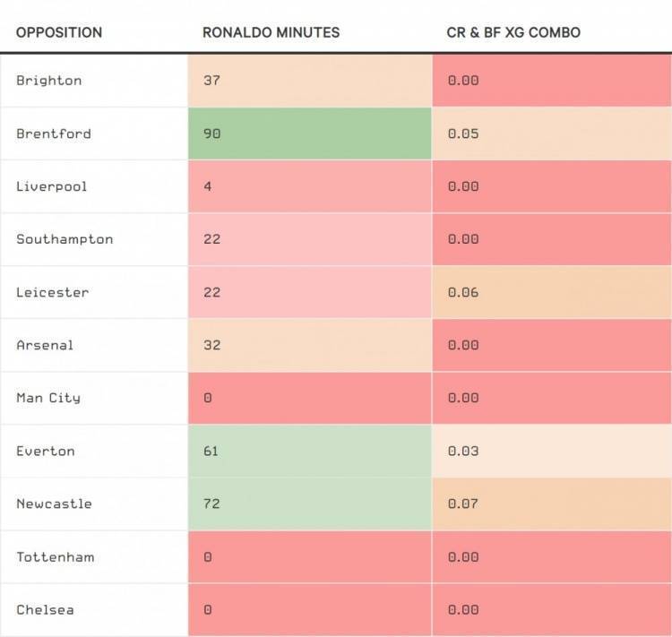This screenshot has width=672, height=637.
Task: Click Brentford's 0.05 xG combo cell
Action: [551, 133]
